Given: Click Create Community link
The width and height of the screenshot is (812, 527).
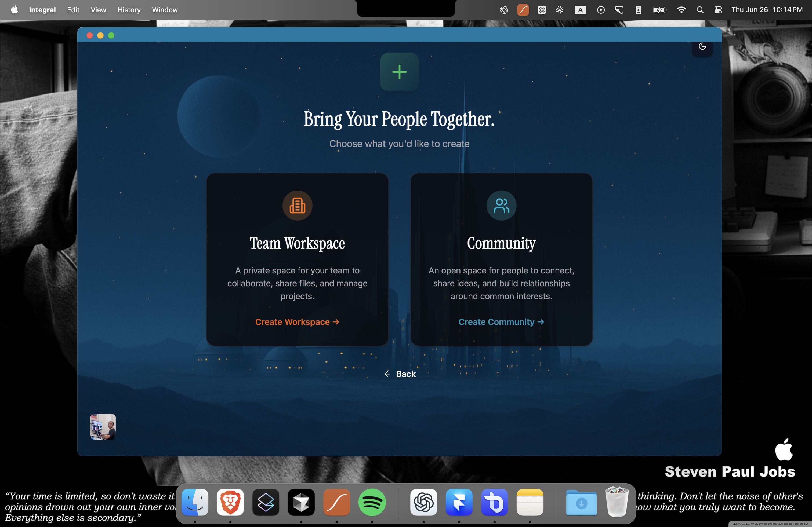Looking at the screenshot, I should [x=501, y=322].
